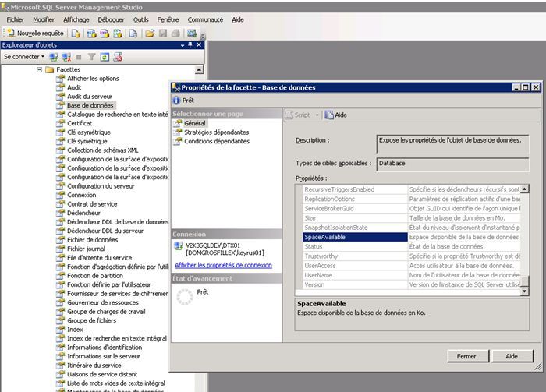Click the Analysis Services MDX query icon

91,34
